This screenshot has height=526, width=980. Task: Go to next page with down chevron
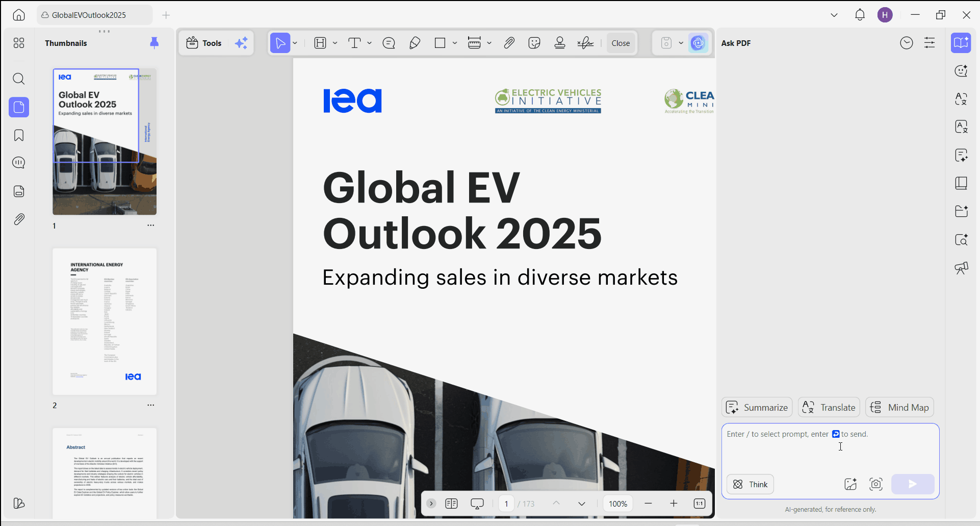582,504
